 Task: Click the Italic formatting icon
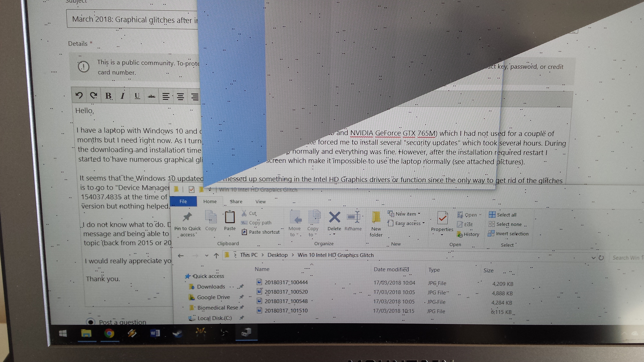point(122,96)
